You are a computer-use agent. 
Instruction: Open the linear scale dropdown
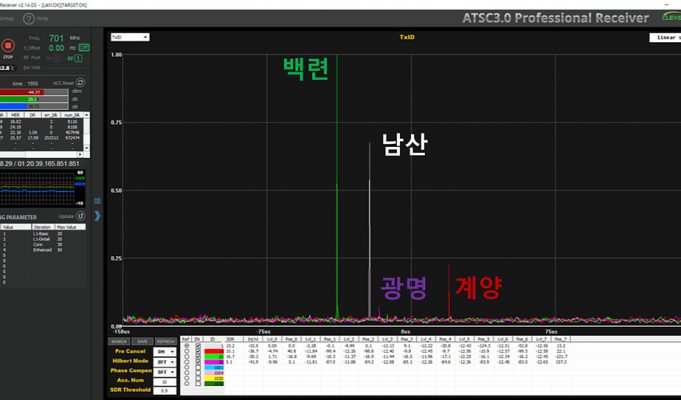[665, 38]
